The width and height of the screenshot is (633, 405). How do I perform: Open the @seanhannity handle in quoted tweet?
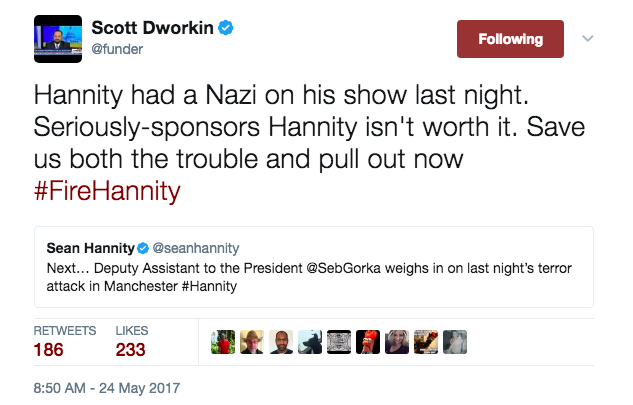(196, 248)
